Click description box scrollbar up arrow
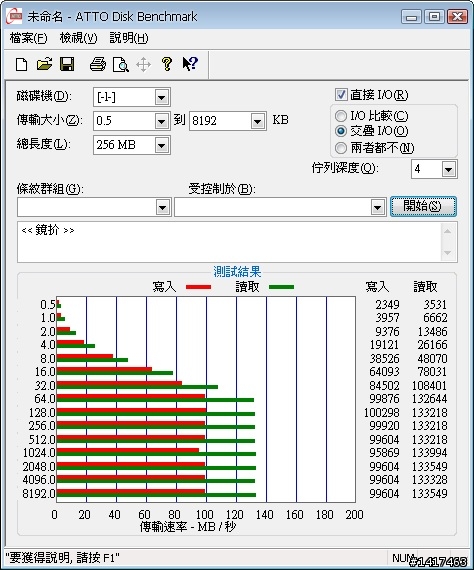This screenshot has width=474, height=570. tap(448, 231)
